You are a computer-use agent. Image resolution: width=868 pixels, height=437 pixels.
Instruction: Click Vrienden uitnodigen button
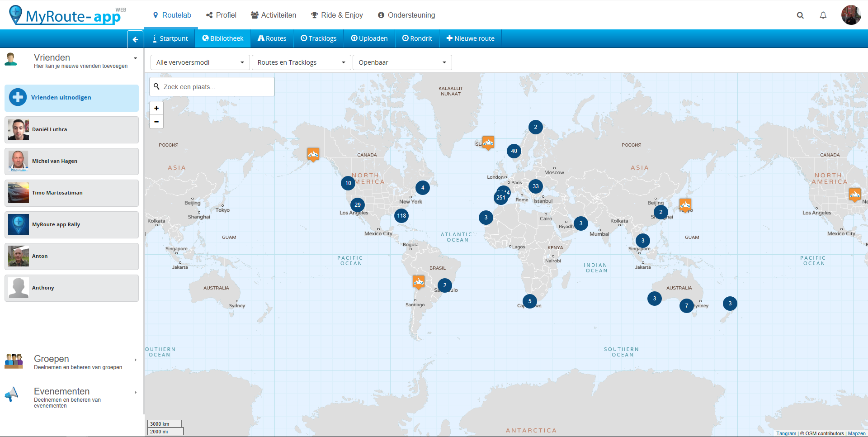72,98
